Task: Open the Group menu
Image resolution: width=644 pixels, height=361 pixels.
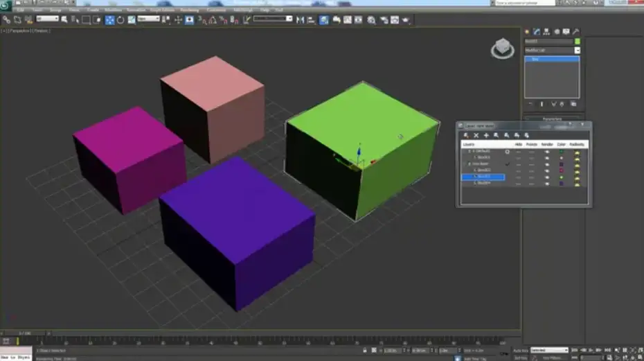Action: 55,10
